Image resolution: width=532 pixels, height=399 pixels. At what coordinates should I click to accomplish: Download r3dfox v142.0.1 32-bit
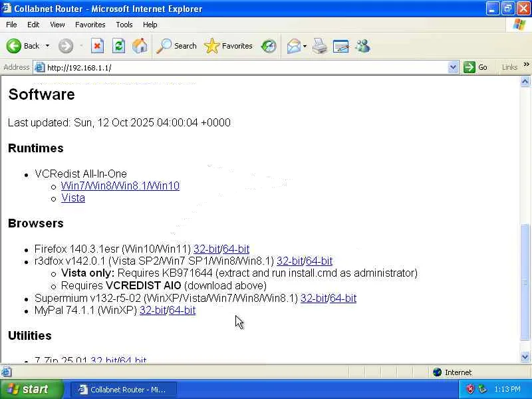click(x=290, y=261)
